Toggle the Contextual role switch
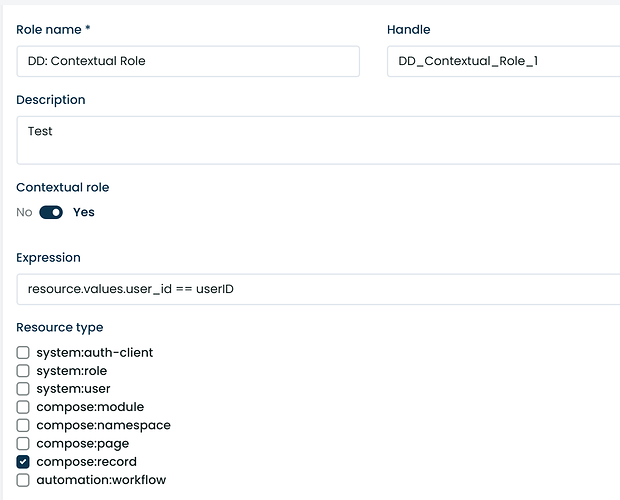The width and height of the screenshot is (620, 500). (x=51, y=212)
